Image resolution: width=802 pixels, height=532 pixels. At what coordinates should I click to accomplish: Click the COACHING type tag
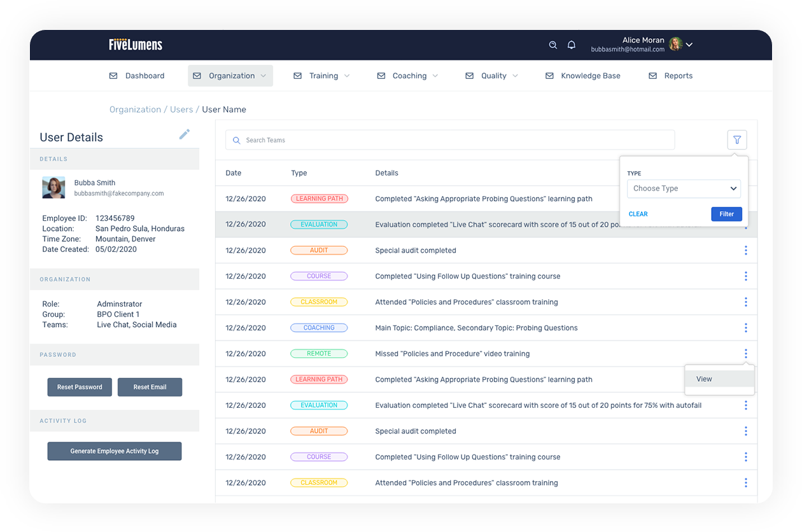pyautogui.click(x=319, y=328)
